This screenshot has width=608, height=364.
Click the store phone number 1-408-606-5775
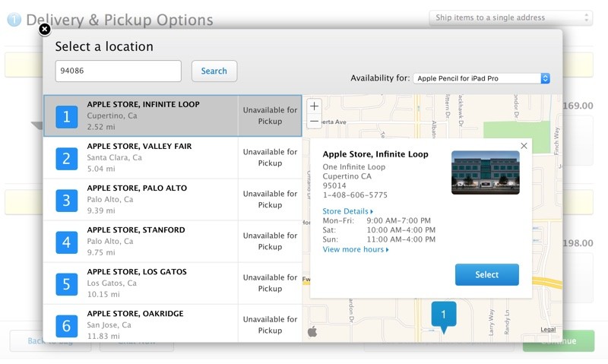click(355, 195)
